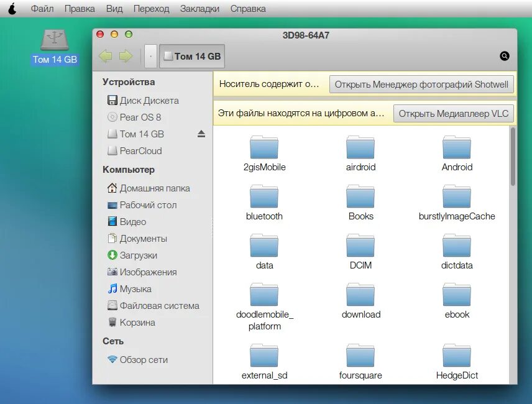Select the data folder icon
532x404 pixels.
pos(264,246)
